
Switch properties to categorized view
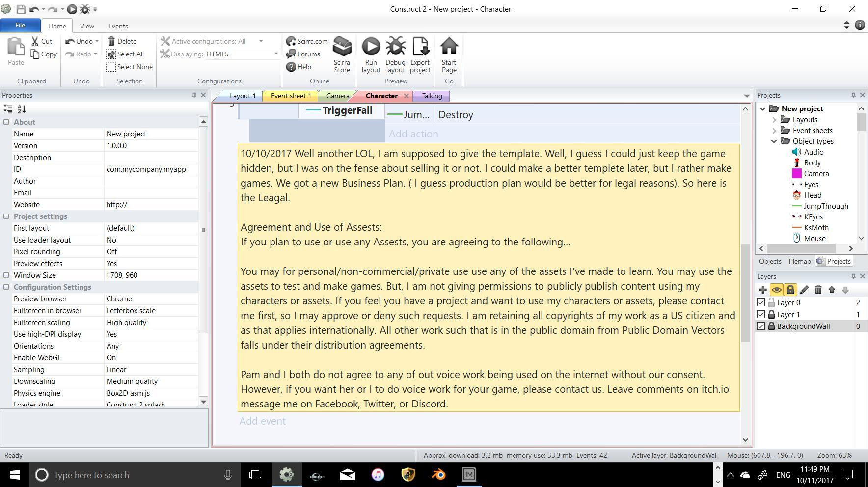(8, 109)
